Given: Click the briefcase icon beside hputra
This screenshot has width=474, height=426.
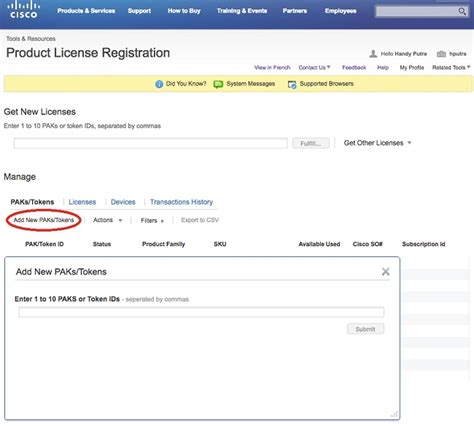Looking at the screenshot, I should tap(441, 54).
